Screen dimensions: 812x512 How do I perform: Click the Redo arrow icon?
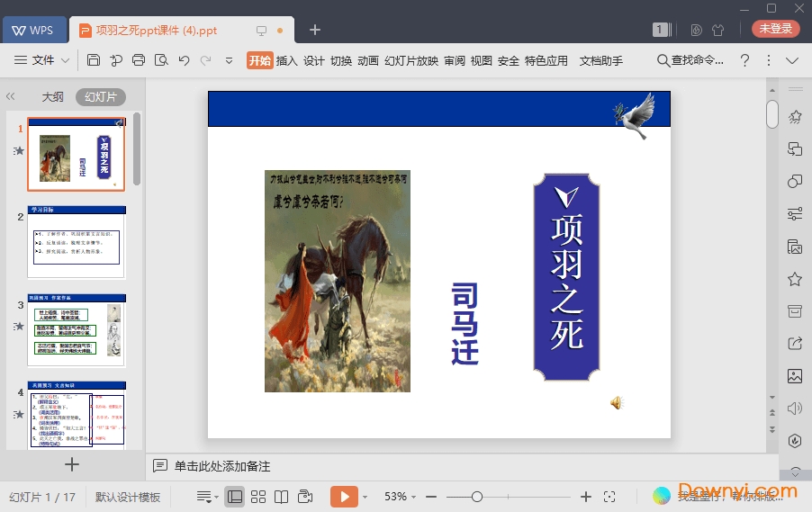tap(205, 60)
